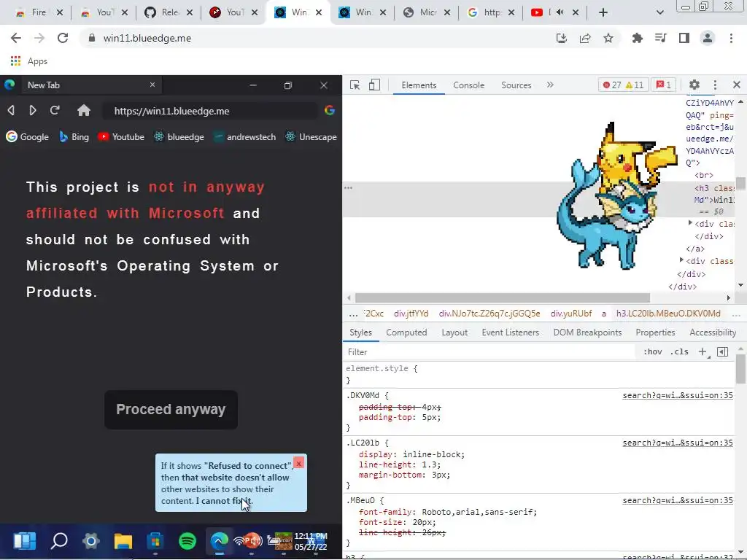Reload the Chrome page
The image size is (747, 560).
(x=63, y=38)
